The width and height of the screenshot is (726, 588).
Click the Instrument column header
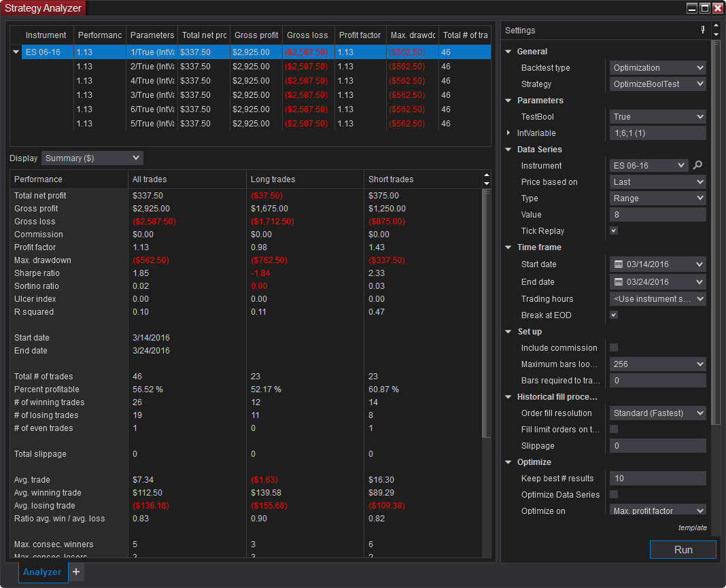tap(46, 35)
